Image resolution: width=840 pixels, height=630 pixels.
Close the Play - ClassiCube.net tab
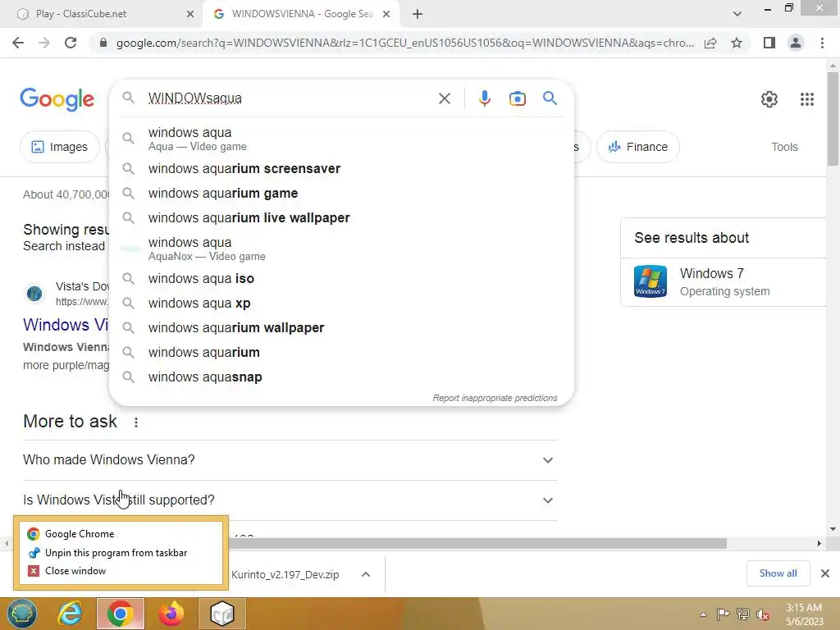(x=190, y=15)
